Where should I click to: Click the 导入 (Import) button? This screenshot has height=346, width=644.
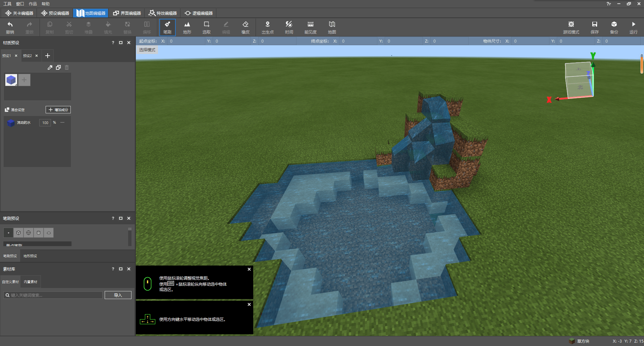tap(118, 295)
